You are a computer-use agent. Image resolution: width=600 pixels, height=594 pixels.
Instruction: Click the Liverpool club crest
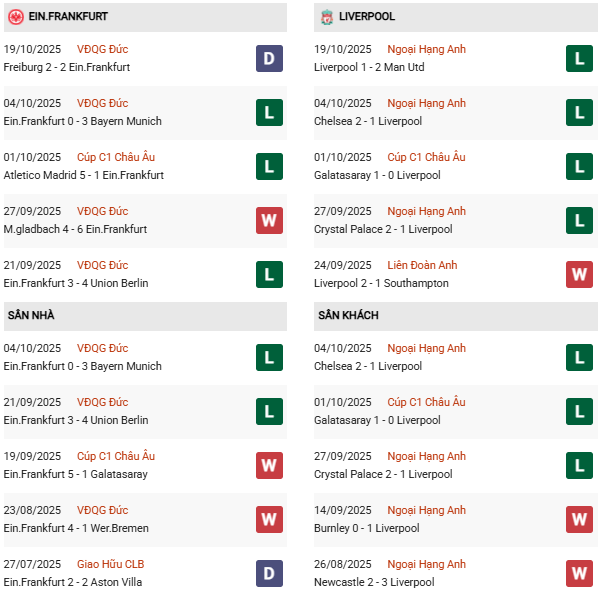click(327, 17)
